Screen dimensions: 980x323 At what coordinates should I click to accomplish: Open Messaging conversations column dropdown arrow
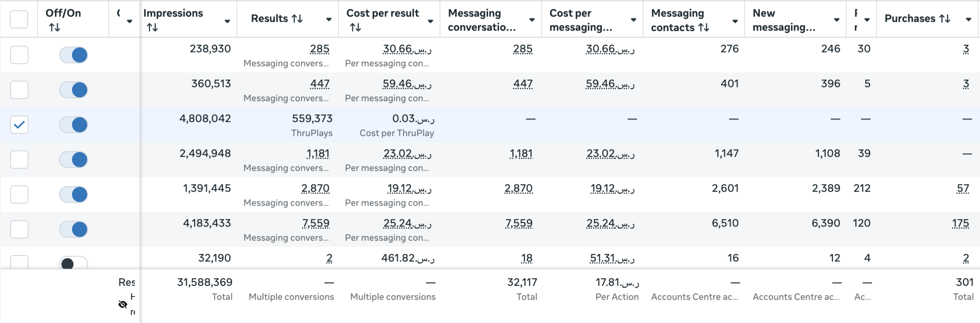click(x=532, y=20)
